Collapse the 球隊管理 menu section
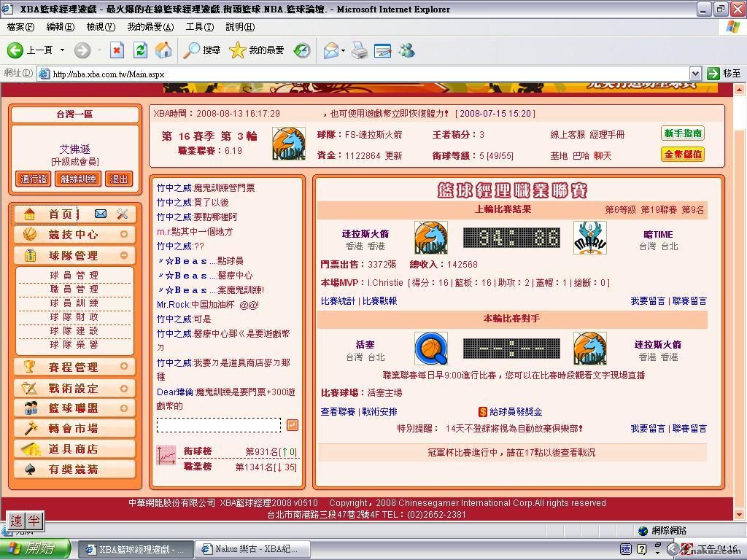This screenshot has width=747, height=560. [124, 255]
